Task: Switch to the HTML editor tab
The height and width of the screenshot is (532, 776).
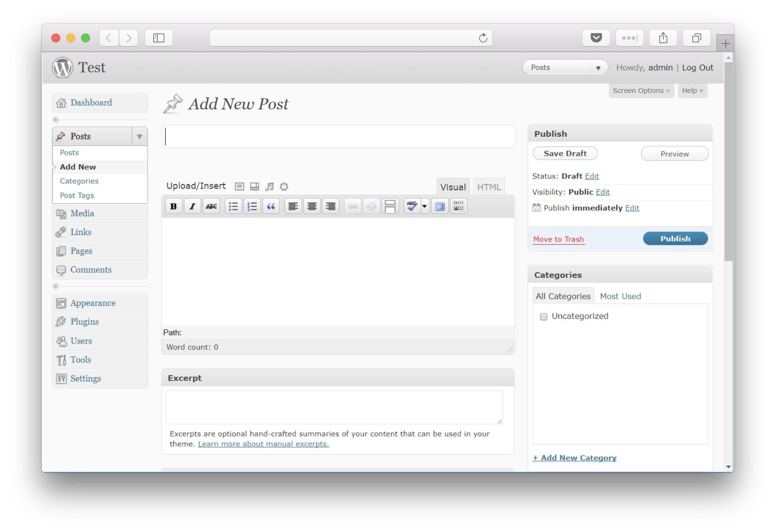Action: [x=489, y=187]
